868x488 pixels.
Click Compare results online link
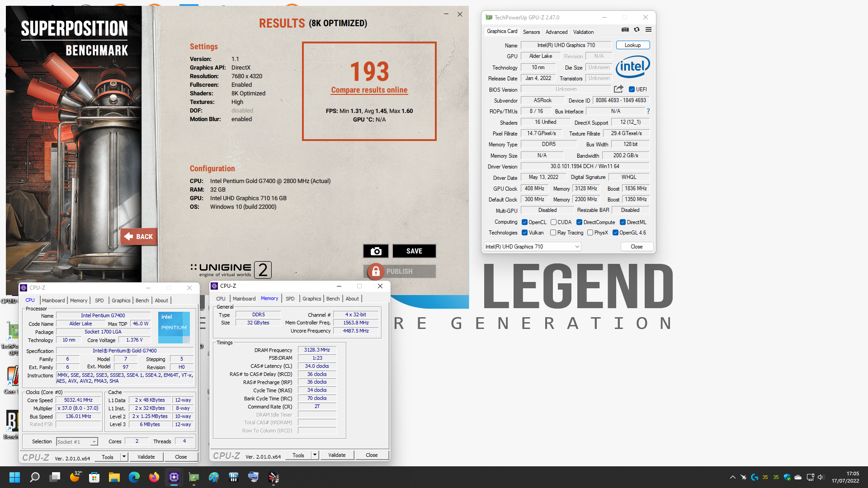point(369,90)
